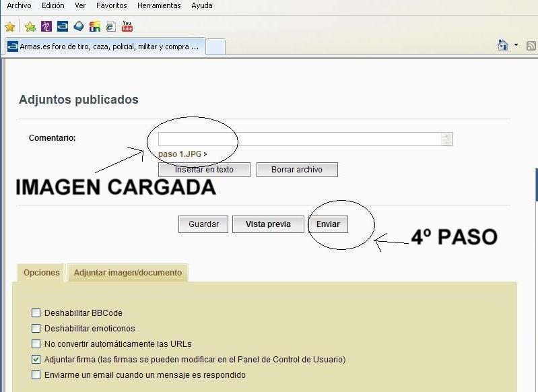The width and height of the screenshot is (538, 392).
Task: Click the purple bookmark icon in favorites bar
Action: tap(46, 27)
